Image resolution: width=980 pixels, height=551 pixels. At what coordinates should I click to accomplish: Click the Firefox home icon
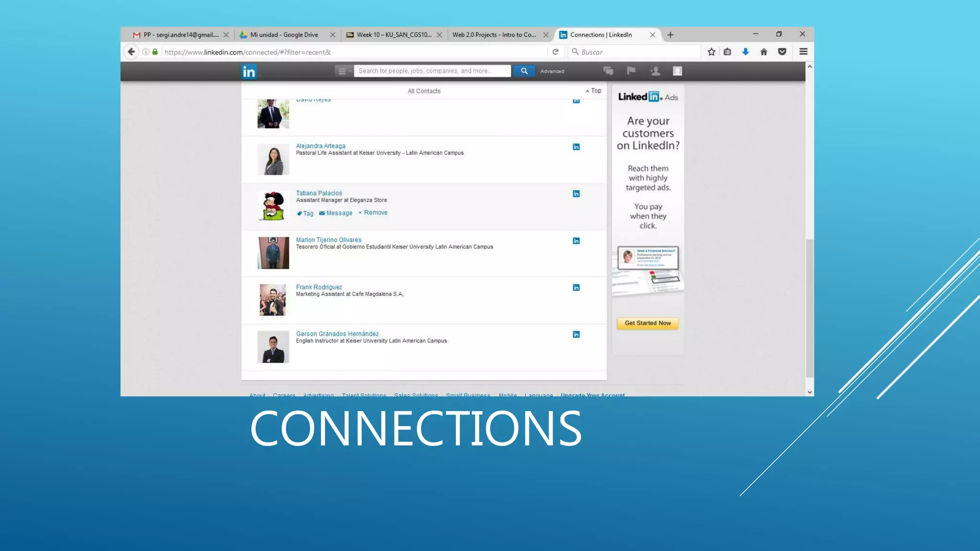[x=764, y=52]
